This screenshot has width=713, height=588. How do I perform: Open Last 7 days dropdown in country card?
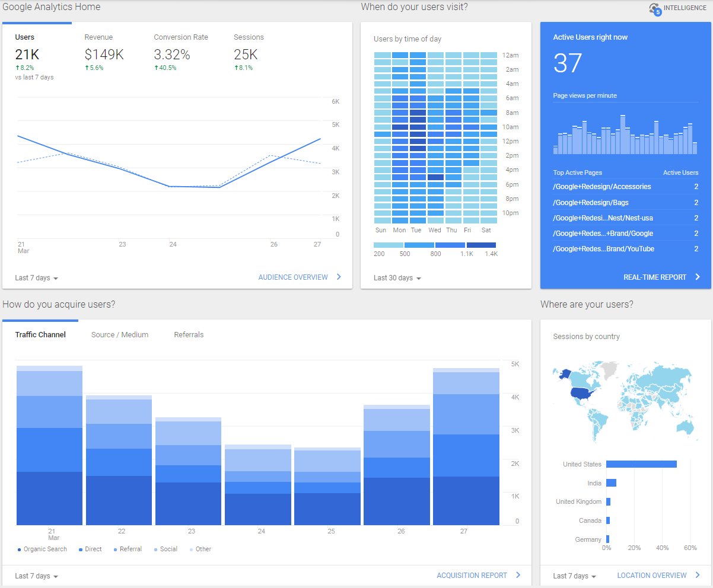coord(575,576)
